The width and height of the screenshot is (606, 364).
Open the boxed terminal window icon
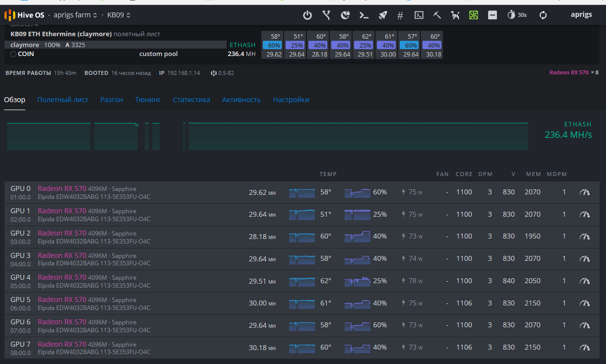click(x=419, y=15)
